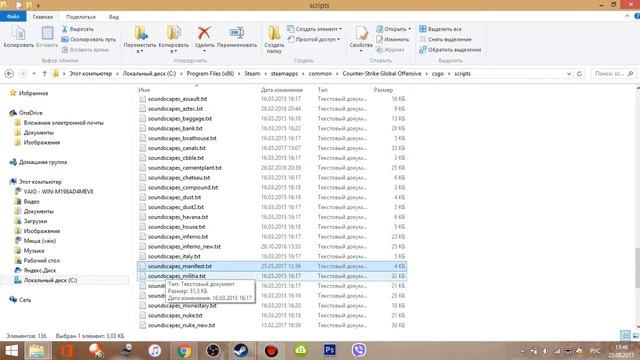Open the Файл (File) tab
This screenshot has height=360, width=640.
13,17
